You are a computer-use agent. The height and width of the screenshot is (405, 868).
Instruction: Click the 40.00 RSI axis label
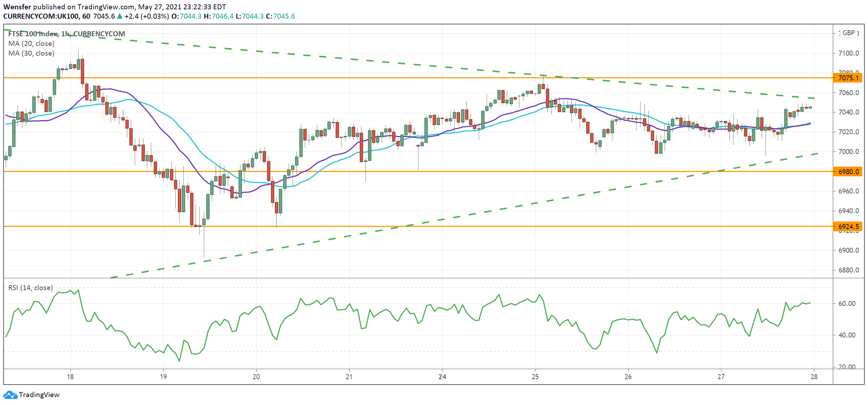pyautogui.click(x=846, y=335)
